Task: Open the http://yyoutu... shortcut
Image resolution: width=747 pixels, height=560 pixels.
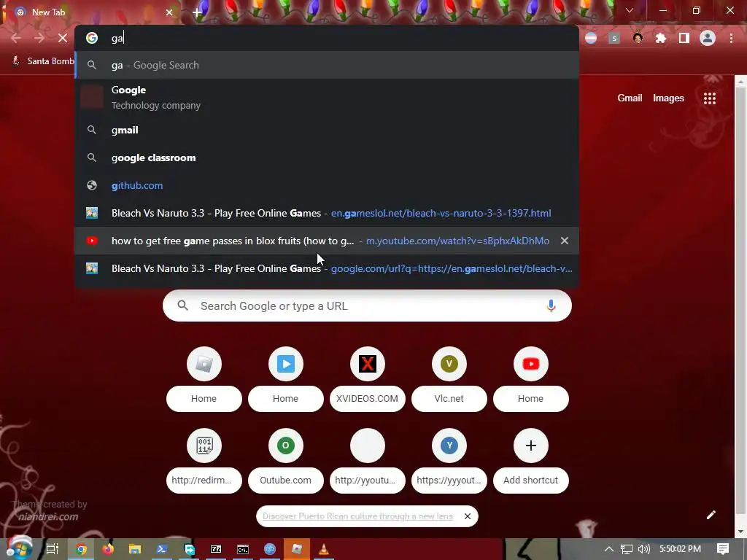Action: 368,461
